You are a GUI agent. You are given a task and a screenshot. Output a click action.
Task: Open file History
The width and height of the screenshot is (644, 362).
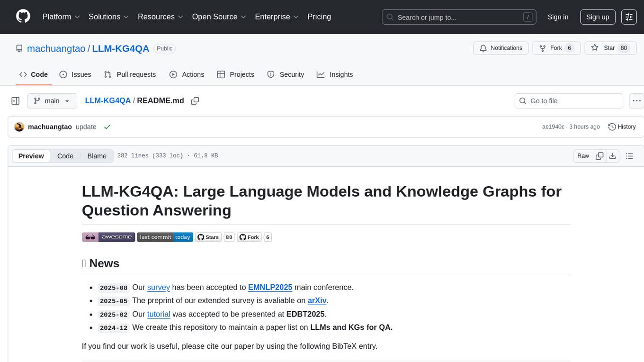(x=622, y=127)
